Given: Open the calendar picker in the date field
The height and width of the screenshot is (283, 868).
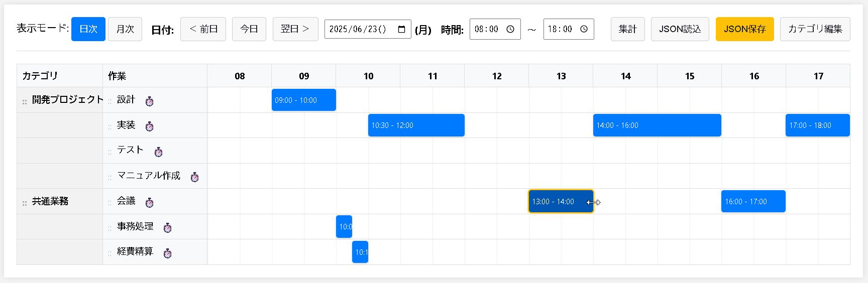Looking at the screenshot, I should 401,29.
